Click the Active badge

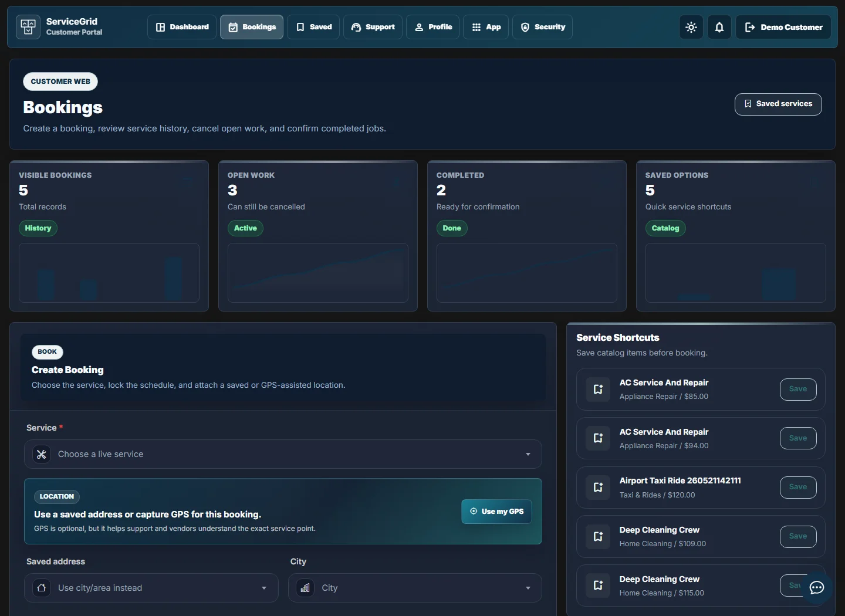(245, 228)
